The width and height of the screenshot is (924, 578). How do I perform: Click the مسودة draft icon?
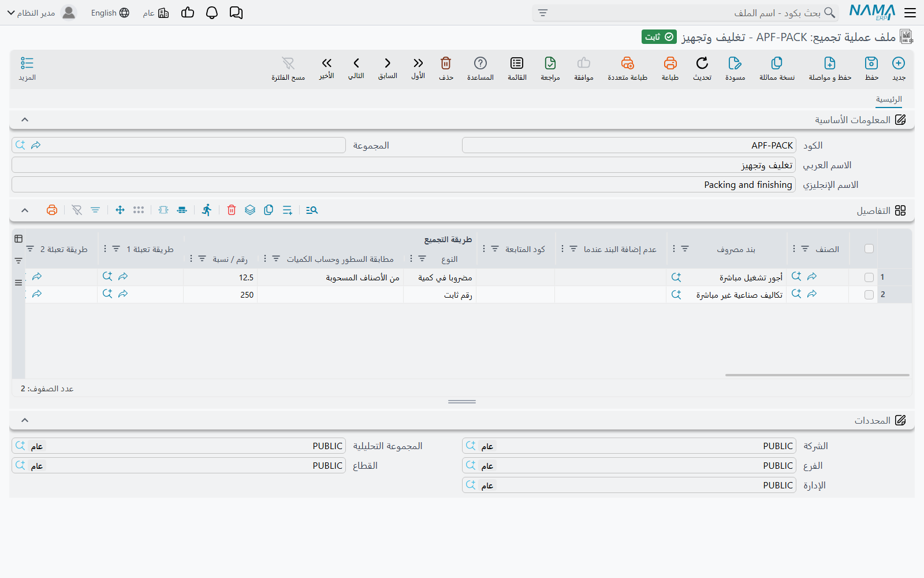click(x=735, y=63)
